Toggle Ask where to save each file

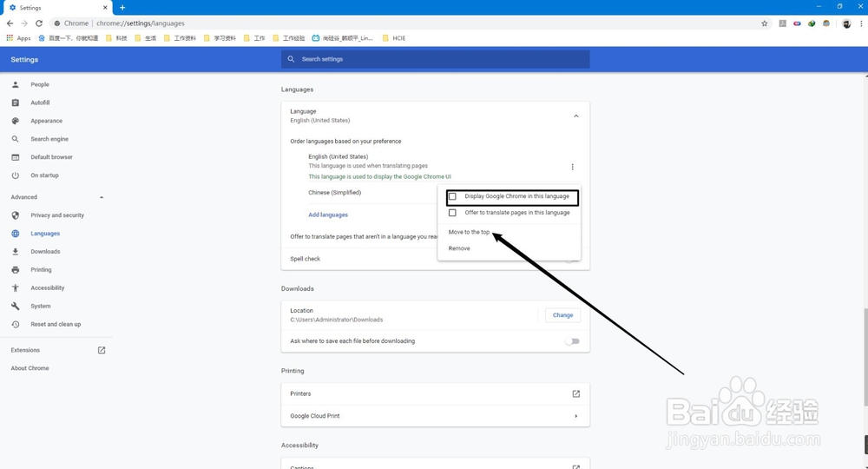click(x=572, y=341)
